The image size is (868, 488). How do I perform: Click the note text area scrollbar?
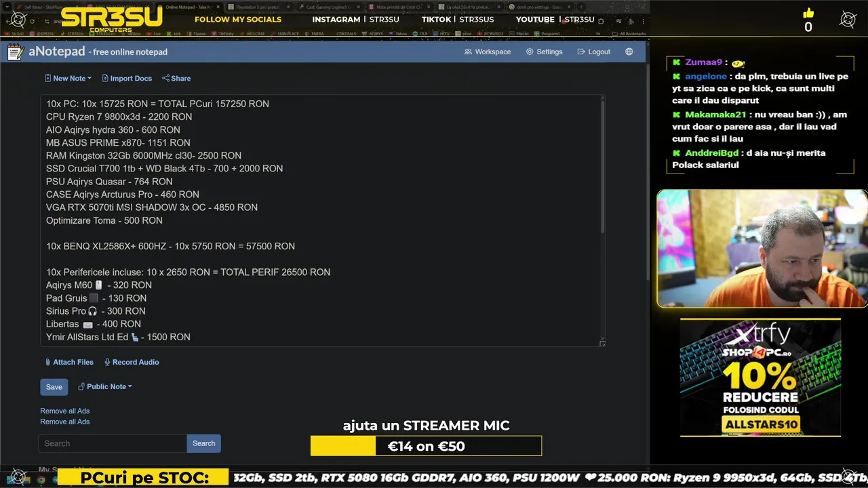coord(602,166)
